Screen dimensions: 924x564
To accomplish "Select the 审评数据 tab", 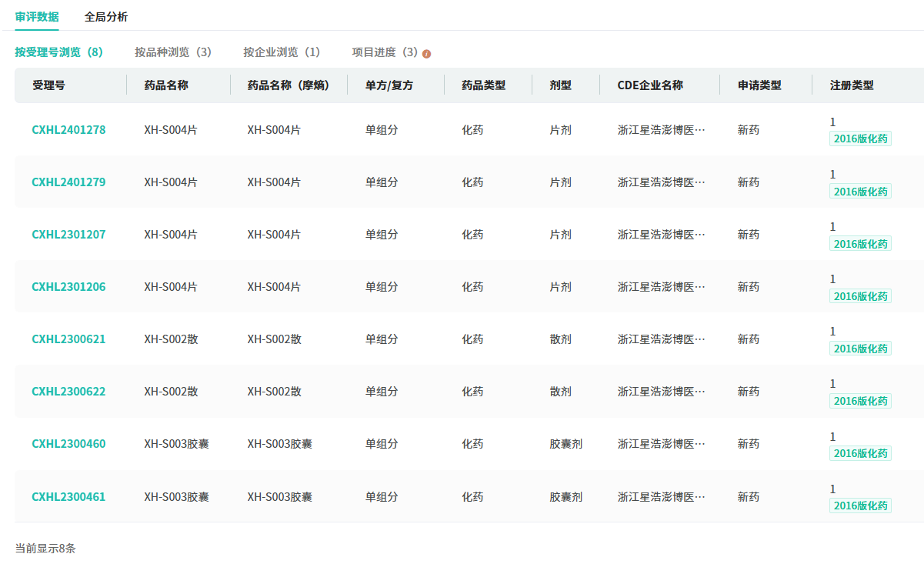I will point(37,16).
